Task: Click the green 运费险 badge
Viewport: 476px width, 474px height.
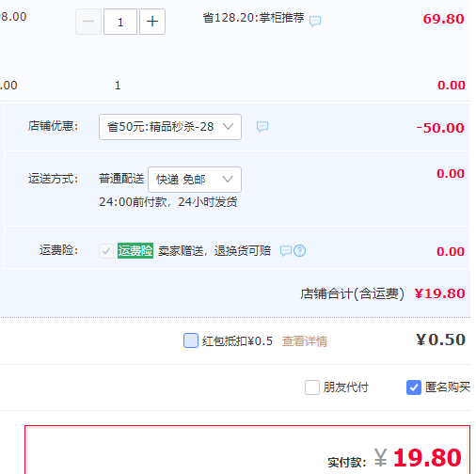Action: pyautogui.click(x=135, y=250)
